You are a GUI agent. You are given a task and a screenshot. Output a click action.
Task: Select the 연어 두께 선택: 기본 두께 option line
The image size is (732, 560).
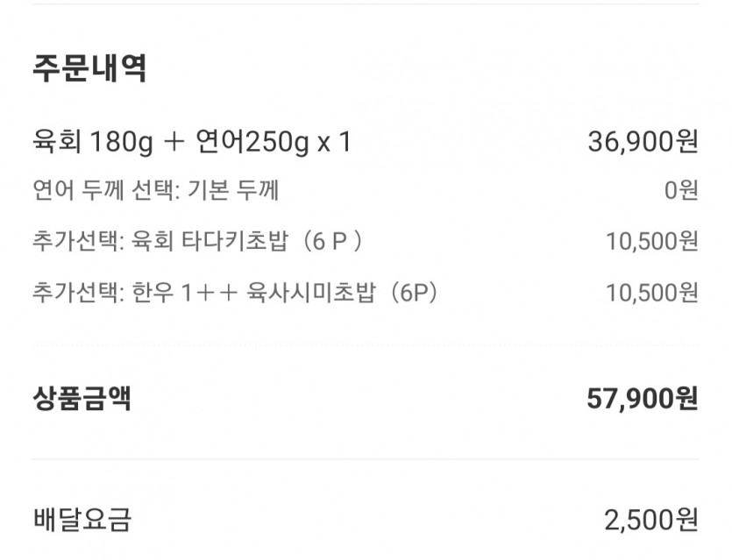tap(156, 190)
